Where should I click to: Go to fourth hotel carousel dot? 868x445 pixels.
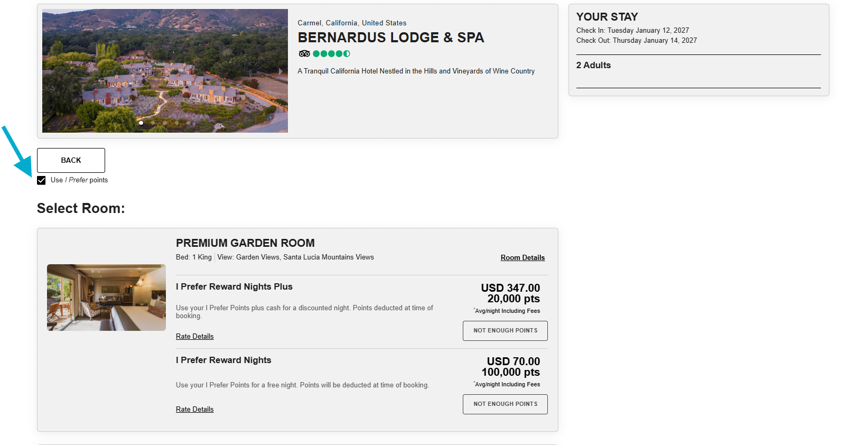176,123
